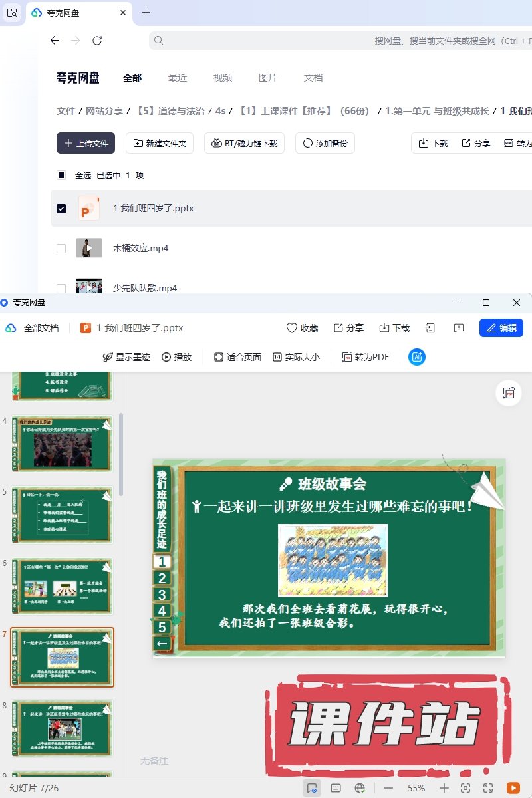Zoom out with the minus icon
This screenshot has width=532, height=798.
[x=388, y=788]
